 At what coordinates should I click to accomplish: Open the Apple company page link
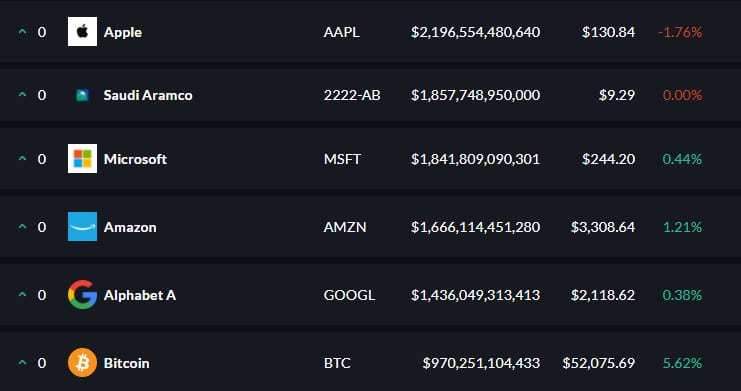123,32
